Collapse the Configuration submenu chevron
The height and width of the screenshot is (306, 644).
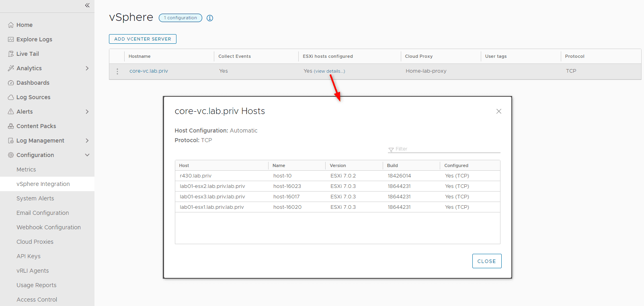[87, 155]
